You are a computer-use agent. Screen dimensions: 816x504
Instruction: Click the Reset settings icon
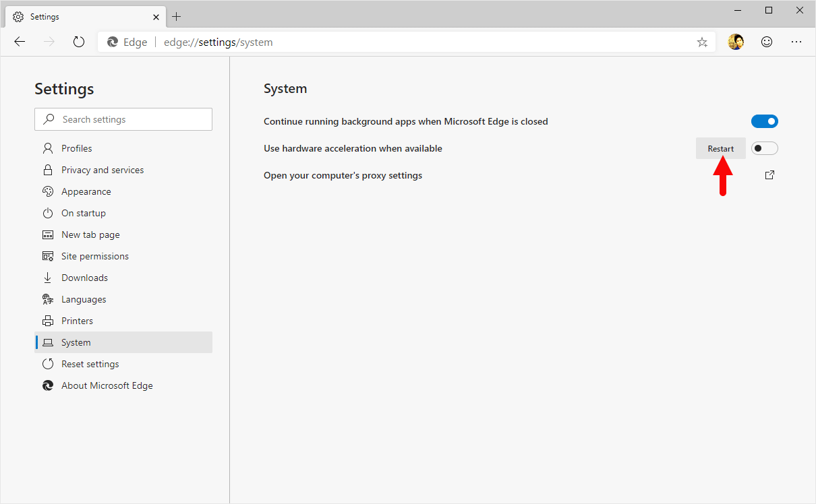(x=48, y=364)
